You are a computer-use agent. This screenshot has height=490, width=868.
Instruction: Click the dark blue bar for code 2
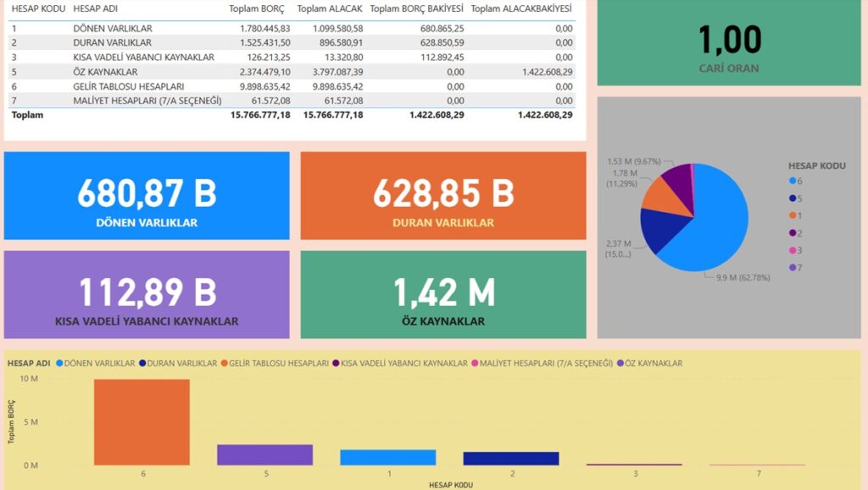(x=511, y=458)
